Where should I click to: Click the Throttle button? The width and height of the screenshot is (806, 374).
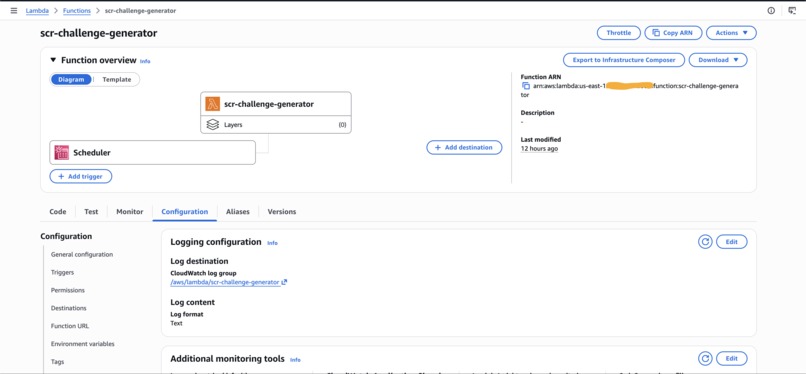pyautogui.click(x=618, y=33)
